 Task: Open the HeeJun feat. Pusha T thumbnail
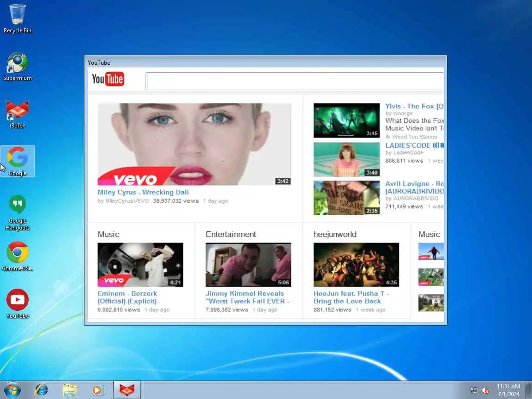click(x=356, y=265)
